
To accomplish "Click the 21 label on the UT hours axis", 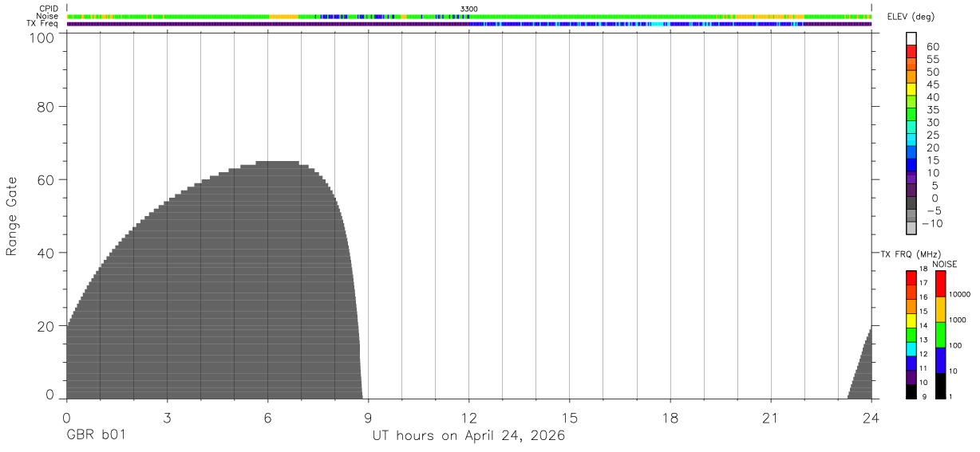I will click(770, 418).
